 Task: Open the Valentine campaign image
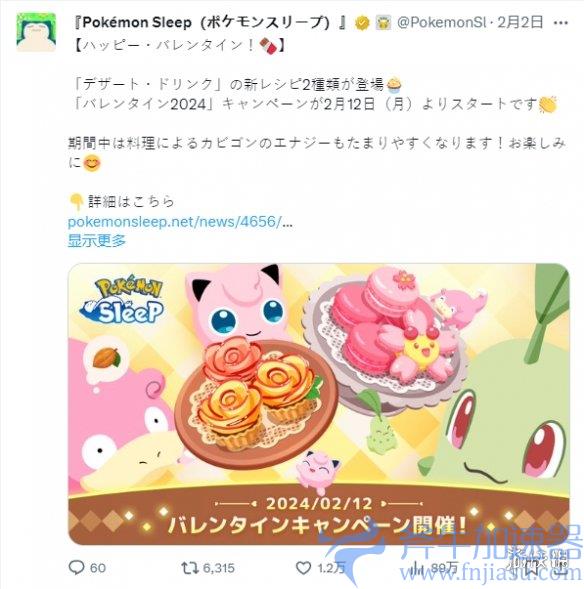click(x=319, y=404)
